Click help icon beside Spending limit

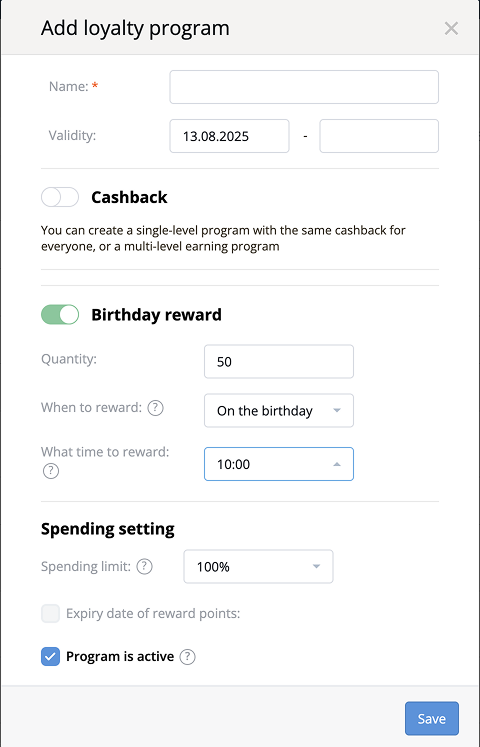coord(144,567)
